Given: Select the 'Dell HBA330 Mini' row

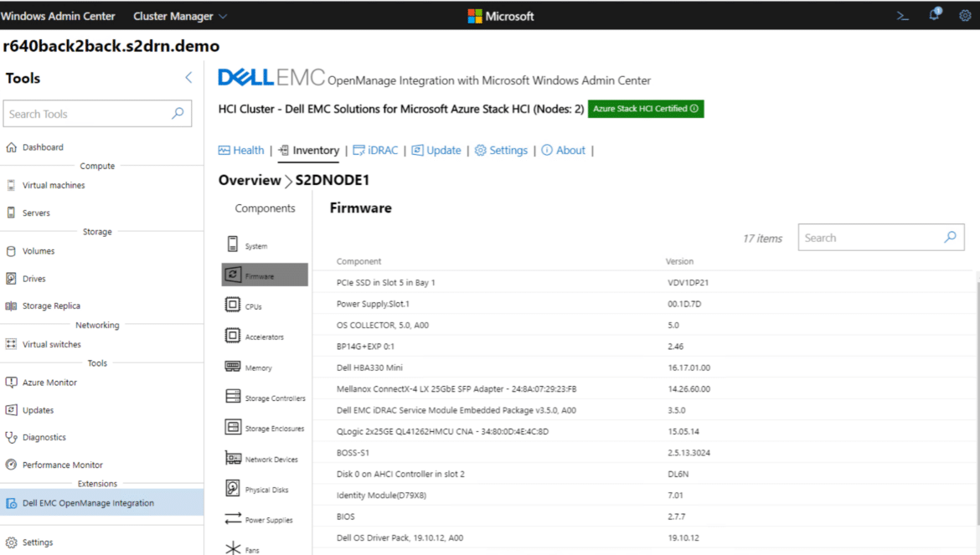Looking at the screenshot, I should [x=643, y=367].
